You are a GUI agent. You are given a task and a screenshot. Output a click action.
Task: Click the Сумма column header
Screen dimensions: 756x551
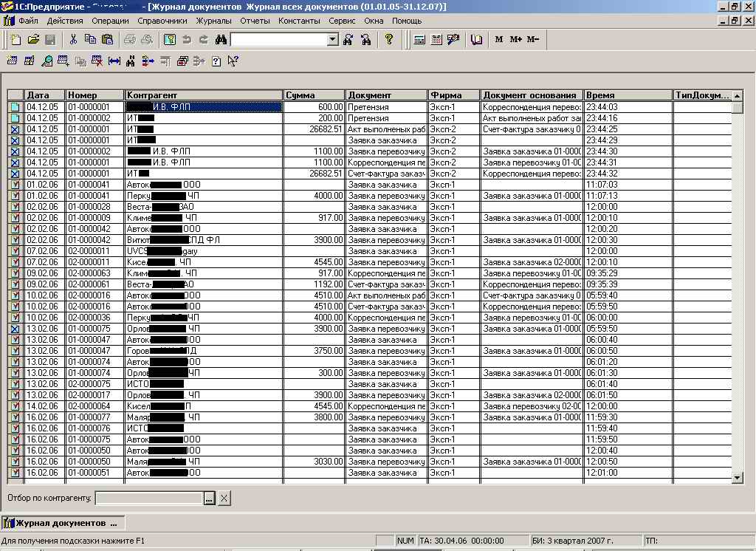coord(315,95)
